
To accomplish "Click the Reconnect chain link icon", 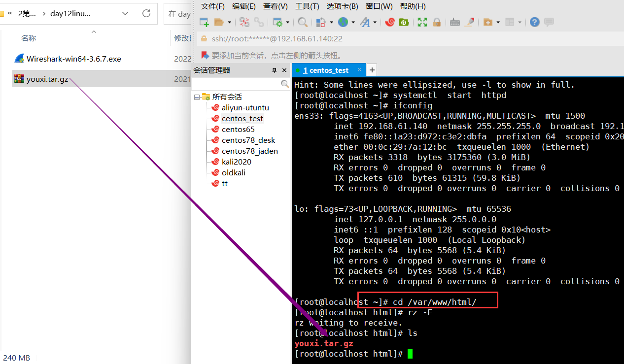I will click(x=259, y=22).
